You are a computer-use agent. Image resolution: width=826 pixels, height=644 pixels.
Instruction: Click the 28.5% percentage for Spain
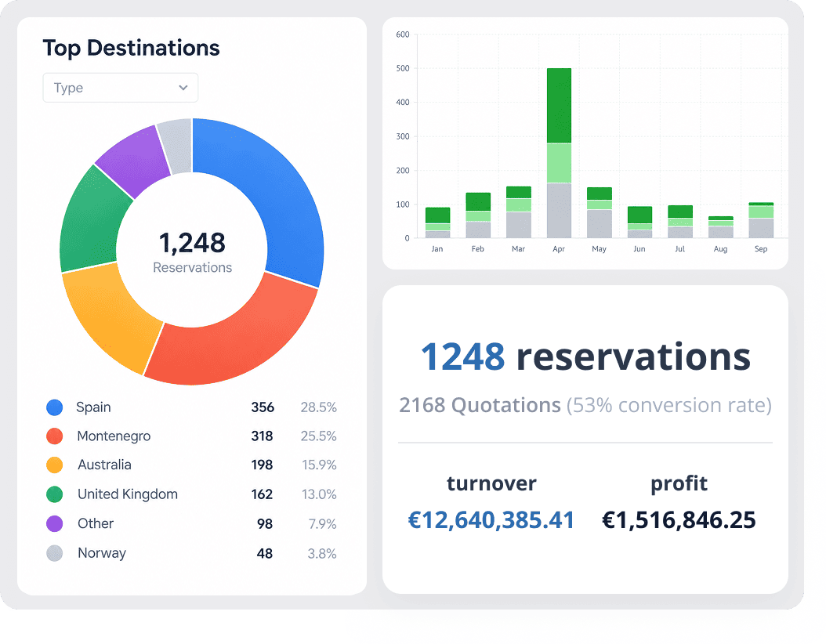(x=318, y=407)
